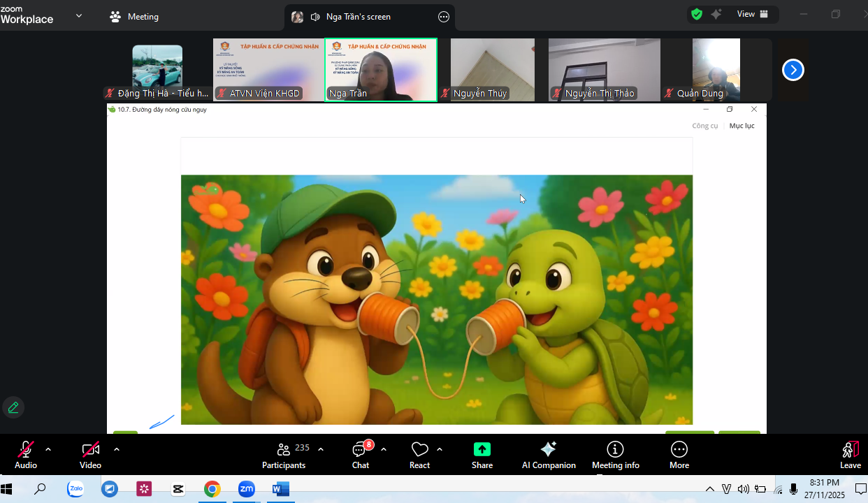The image size is (868, 503).
Task: Open Meeting info
Action: pyautogui.click(x=615, y=455)
